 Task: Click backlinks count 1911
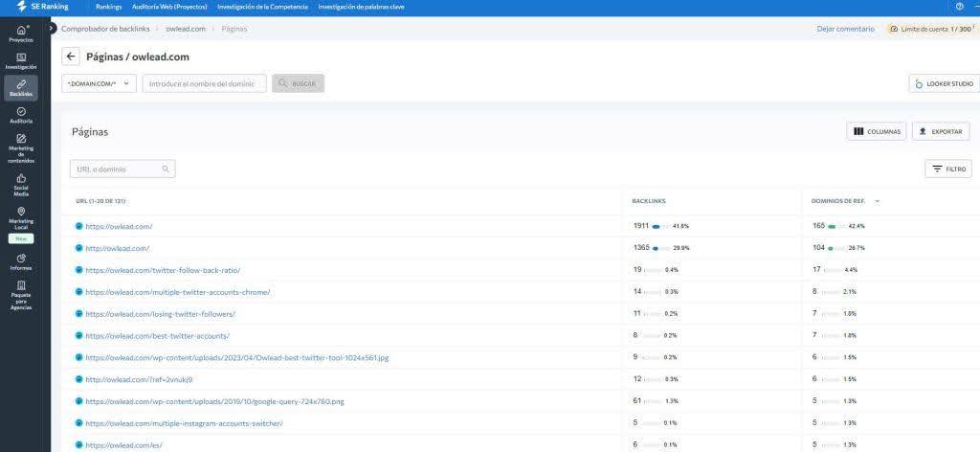[640, 226]
